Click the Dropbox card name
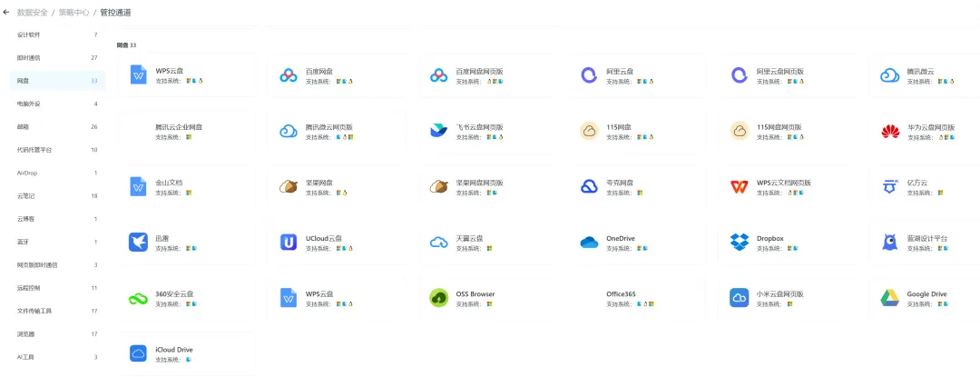980x377 pixels. [770, 238]
